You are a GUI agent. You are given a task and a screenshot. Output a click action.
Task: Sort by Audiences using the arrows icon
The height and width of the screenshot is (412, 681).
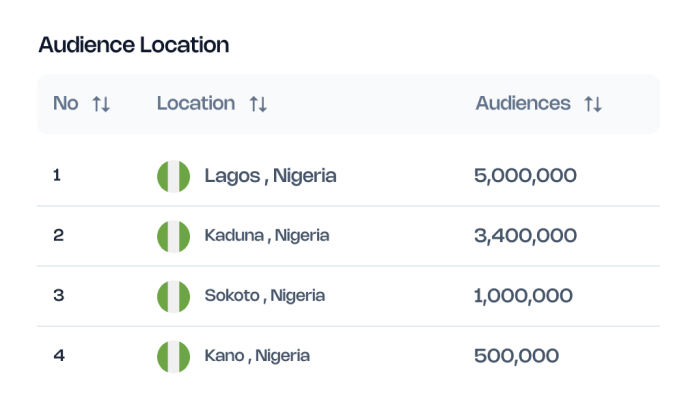(x=593, y=104)
